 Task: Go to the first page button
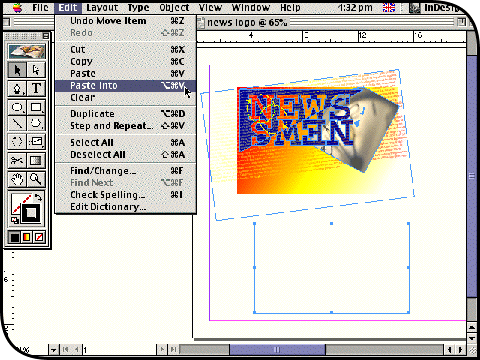click(65, 350)
